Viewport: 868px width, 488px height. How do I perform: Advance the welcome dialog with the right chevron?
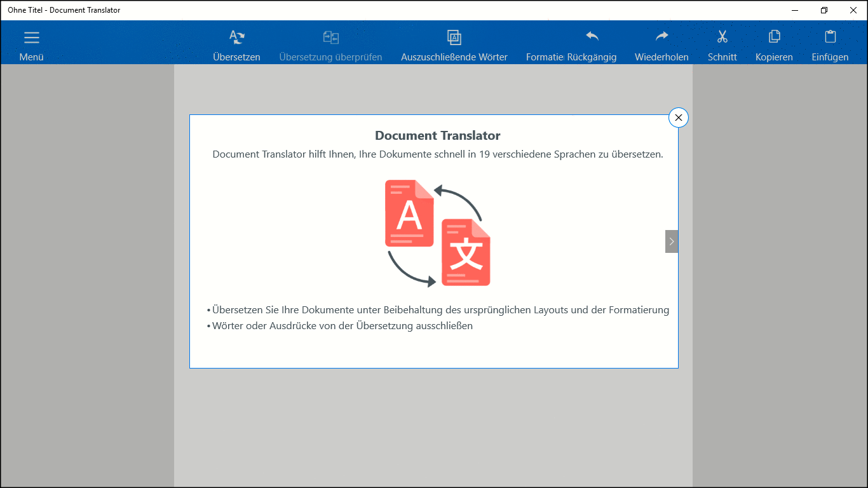672,241
